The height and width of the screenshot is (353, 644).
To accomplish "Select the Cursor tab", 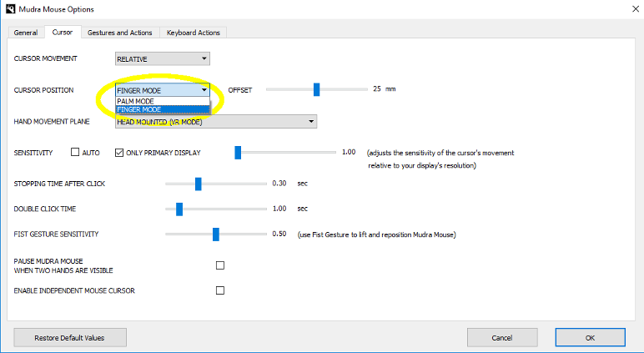I will 63,32.
